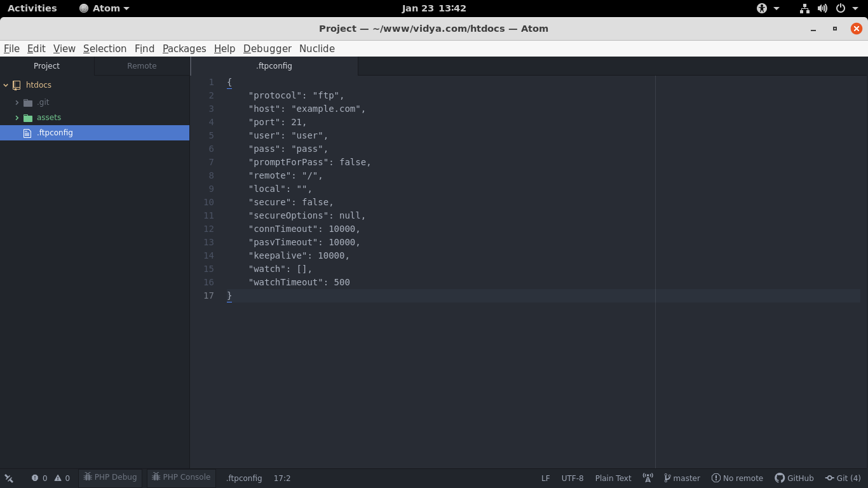Open the Git (4) changes panel
Image resolution: width=868 pixels, height=488 pixels.
tap(843, 478)
